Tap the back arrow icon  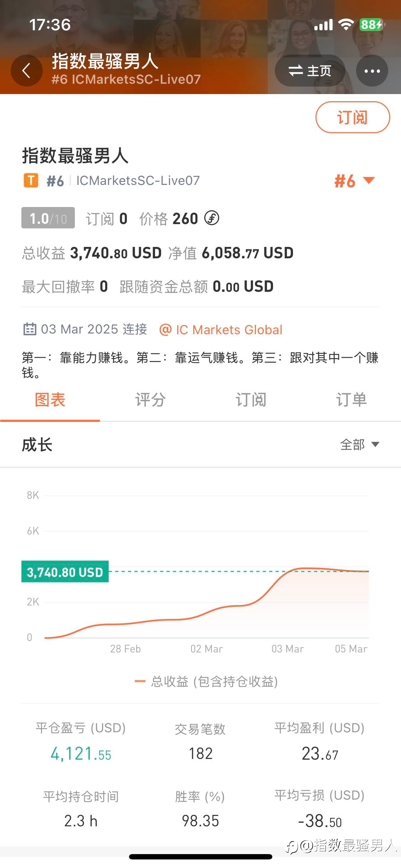[x=27, y=71]
